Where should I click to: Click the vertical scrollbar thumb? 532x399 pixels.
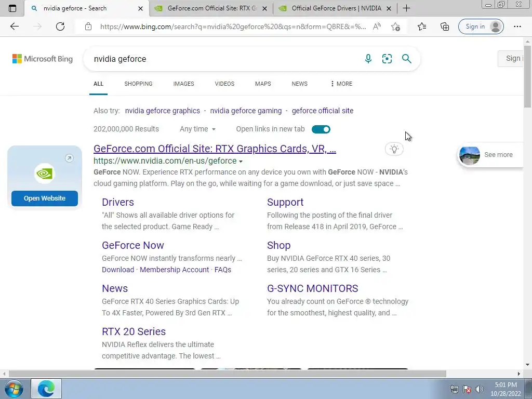tap(528, 77)
